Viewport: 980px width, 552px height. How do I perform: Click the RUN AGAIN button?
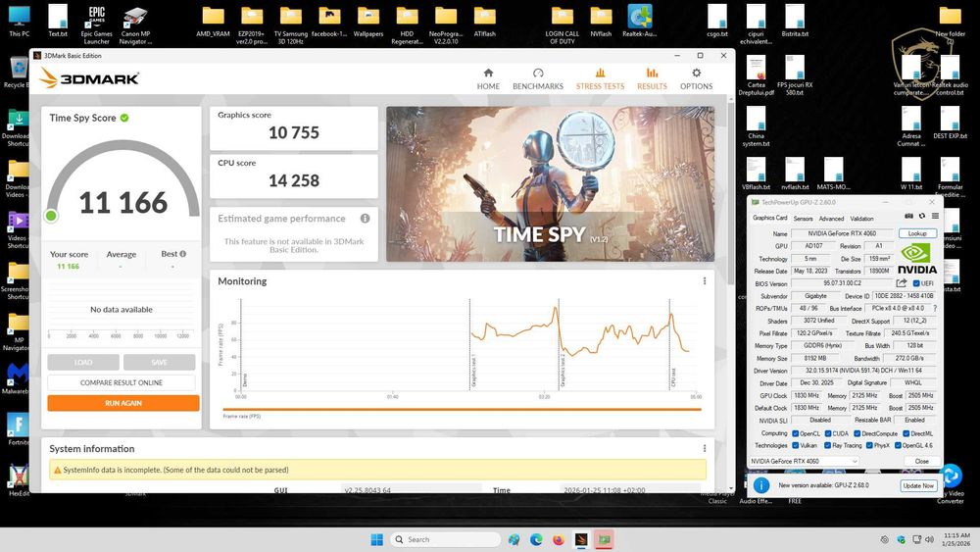(123, 403)
